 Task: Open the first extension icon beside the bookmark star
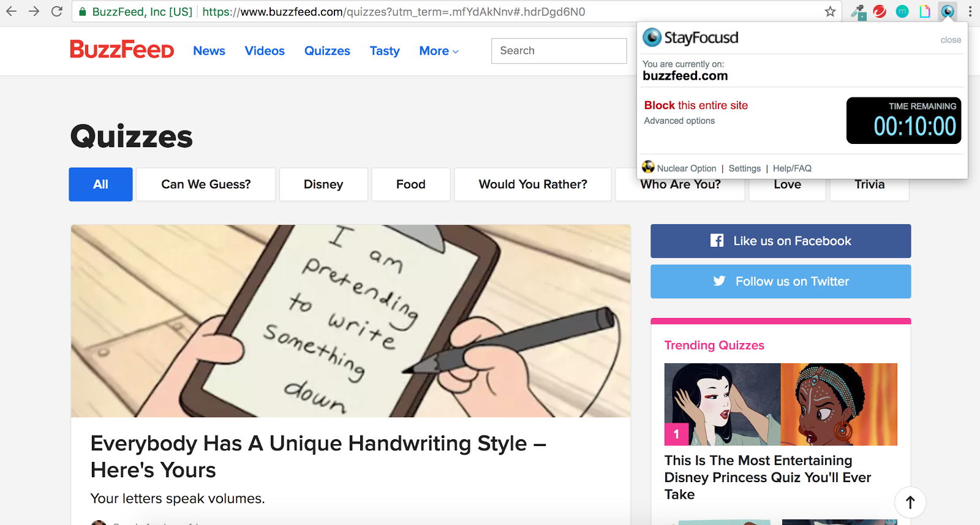tap(858, 12)
